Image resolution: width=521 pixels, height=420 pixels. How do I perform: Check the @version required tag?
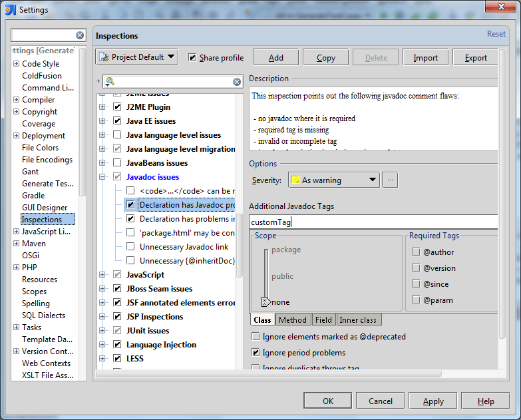pos(416,268)
